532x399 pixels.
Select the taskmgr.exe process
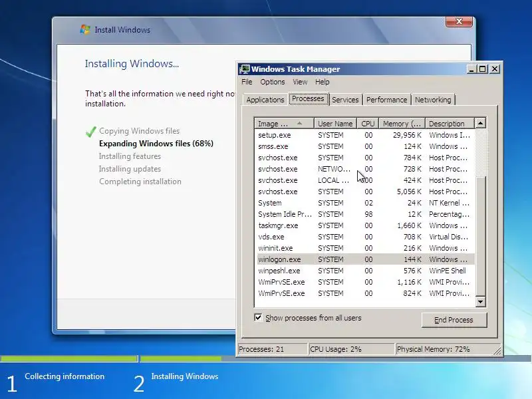[364, 225]
